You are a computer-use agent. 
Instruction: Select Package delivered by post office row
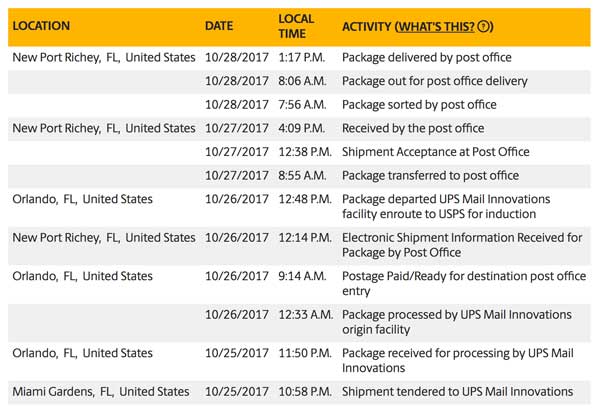coord(299,58)
